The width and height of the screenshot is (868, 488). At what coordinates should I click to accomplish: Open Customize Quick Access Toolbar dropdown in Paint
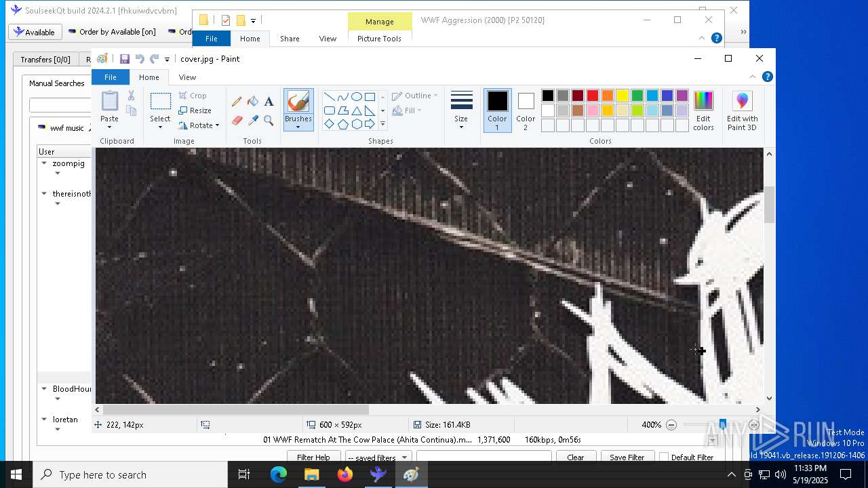167,60
